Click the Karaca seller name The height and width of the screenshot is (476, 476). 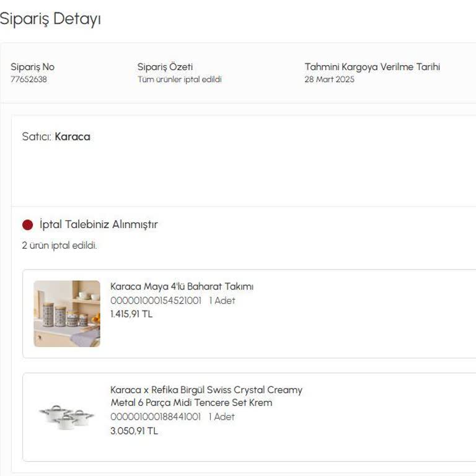(x=73, y=136)
